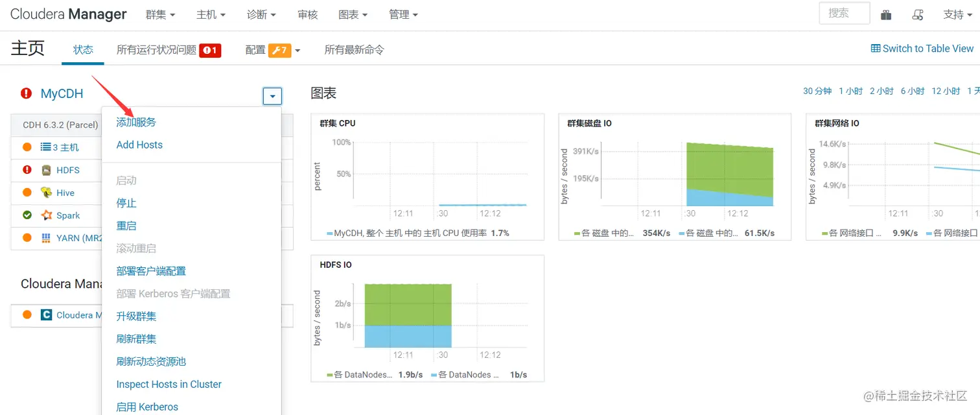Click the Spark star icon
This screenshot has height=415, width=980.
click(x=46, y=215)
